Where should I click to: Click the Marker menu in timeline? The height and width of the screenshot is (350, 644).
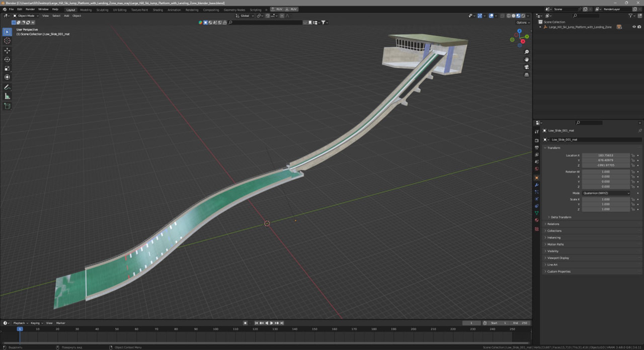[61, 323]
